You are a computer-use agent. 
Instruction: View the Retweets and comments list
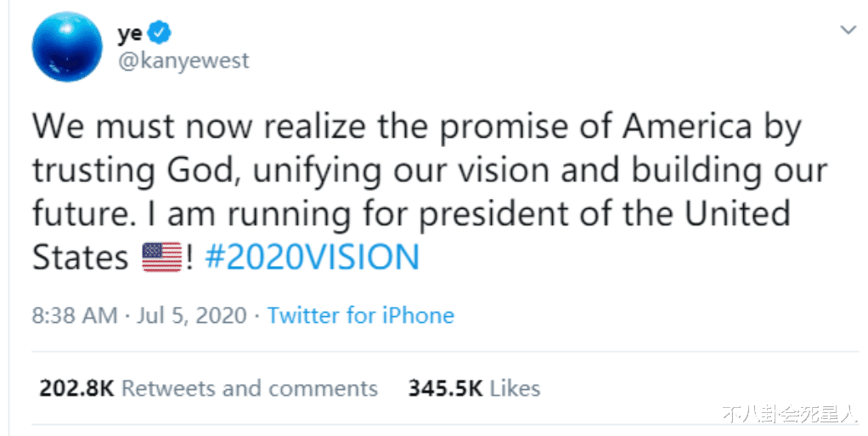point(250,388)
